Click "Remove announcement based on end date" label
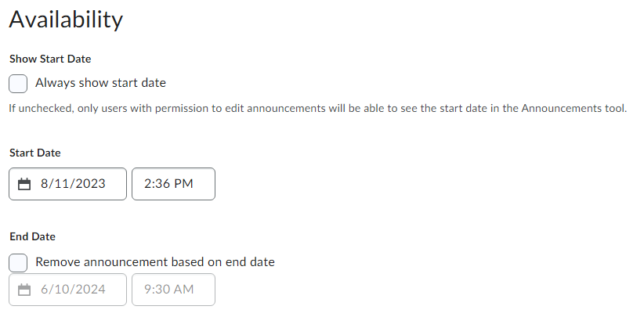 point(155,262)
